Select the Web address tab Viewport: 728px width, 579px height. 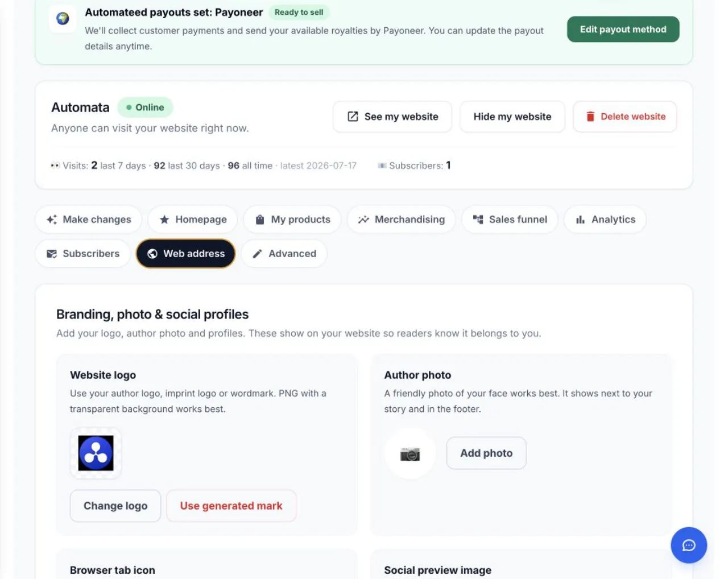pyautogui.click(x=186, y=254)
